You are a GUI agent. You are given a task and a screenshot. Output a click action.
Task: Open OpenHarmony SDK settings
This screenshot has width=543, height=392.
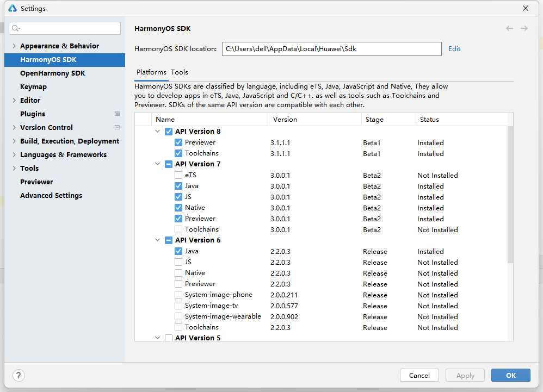(52, 73)
